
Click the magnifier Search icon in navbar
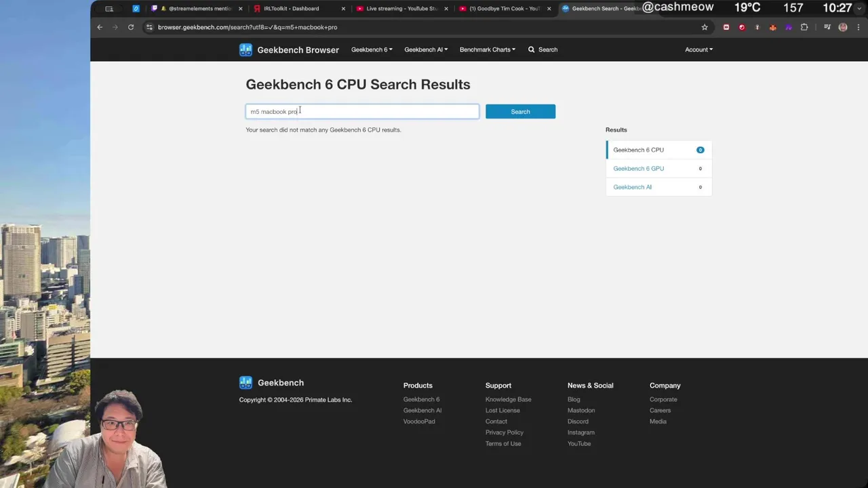pyautogui.click(x=532, y=49)
